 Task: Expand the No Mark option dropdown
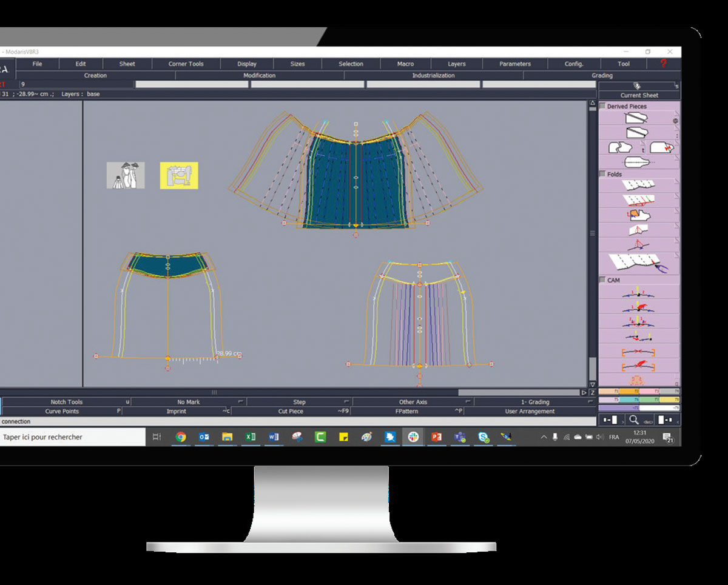coord(241,402)
